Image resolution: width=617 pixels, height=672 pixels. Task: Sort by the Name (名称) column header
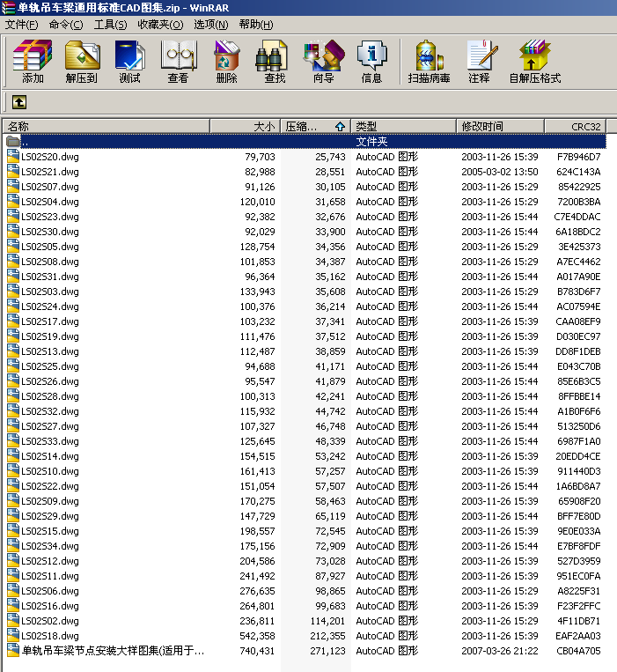click(106, 126)
